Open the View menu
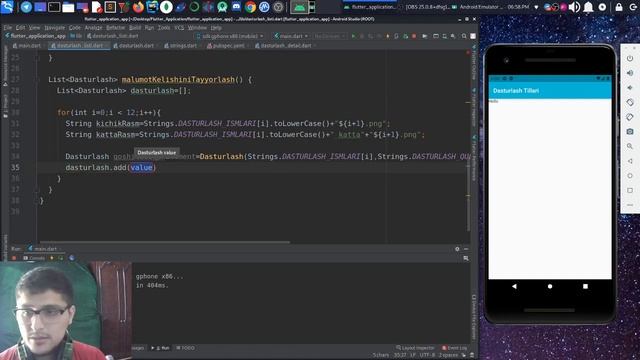Screen dimensions: 640x360 tap(34, 28)
